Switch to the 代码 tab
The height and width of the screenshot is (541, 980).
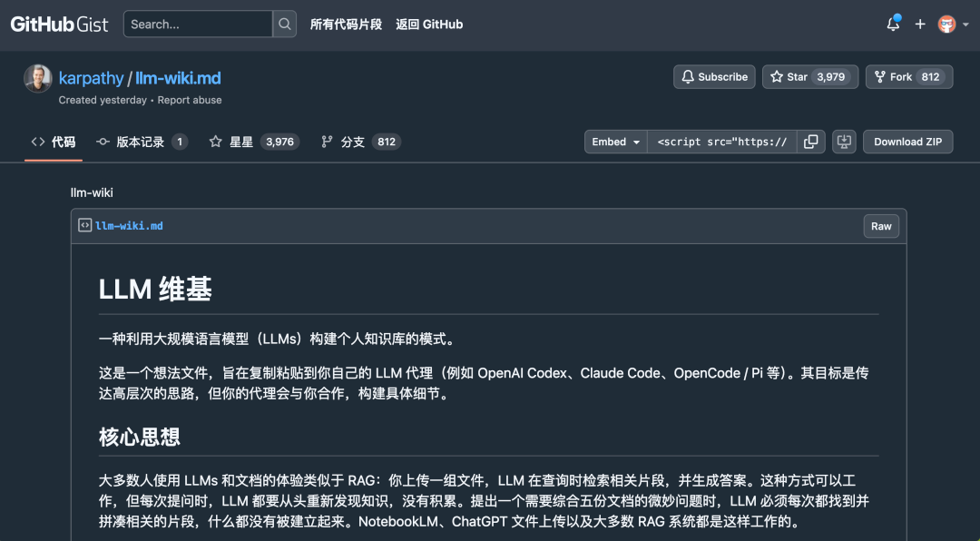(54, 142)
